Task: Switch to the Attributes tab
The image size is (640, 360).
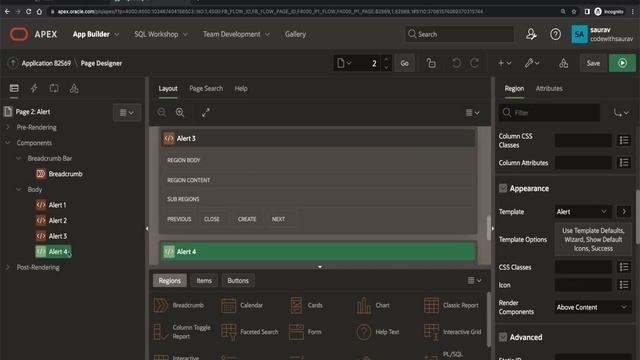Action: coord(549,89)
